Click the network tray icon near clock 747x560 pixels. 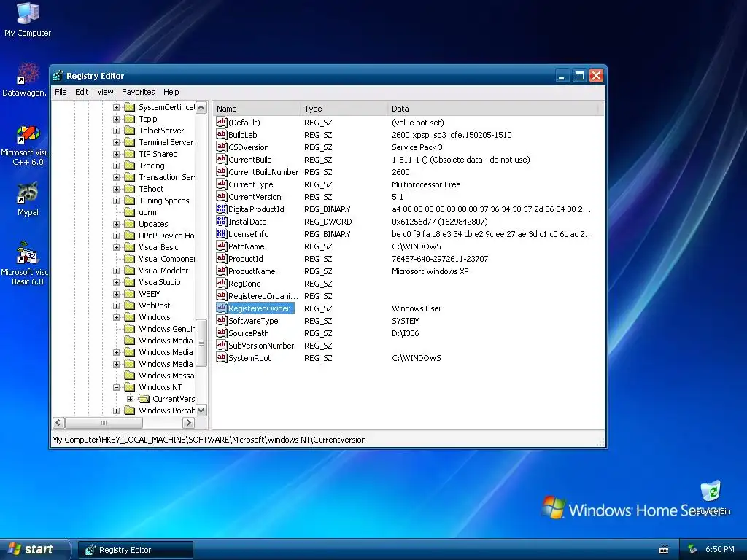click(x=692, y=549)
